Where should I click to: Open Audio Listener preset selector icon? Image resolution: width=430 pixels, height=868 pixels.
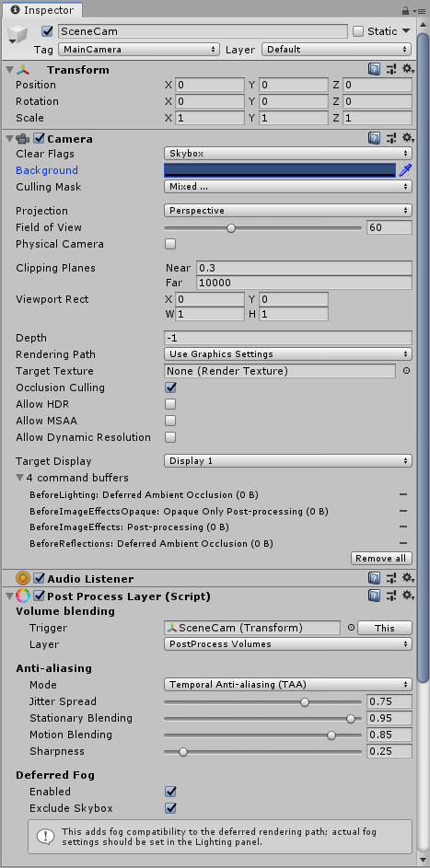(391, 578)
